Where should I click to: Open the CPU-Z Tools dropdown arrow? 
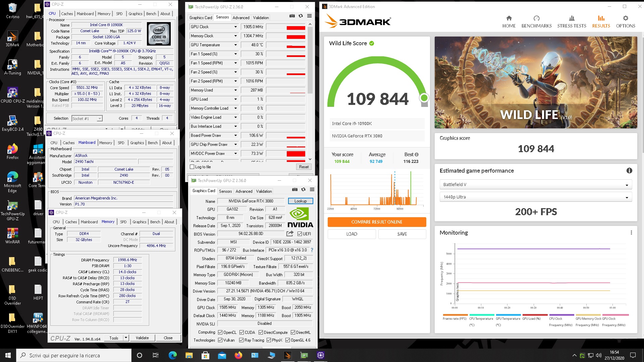[126, 338]
